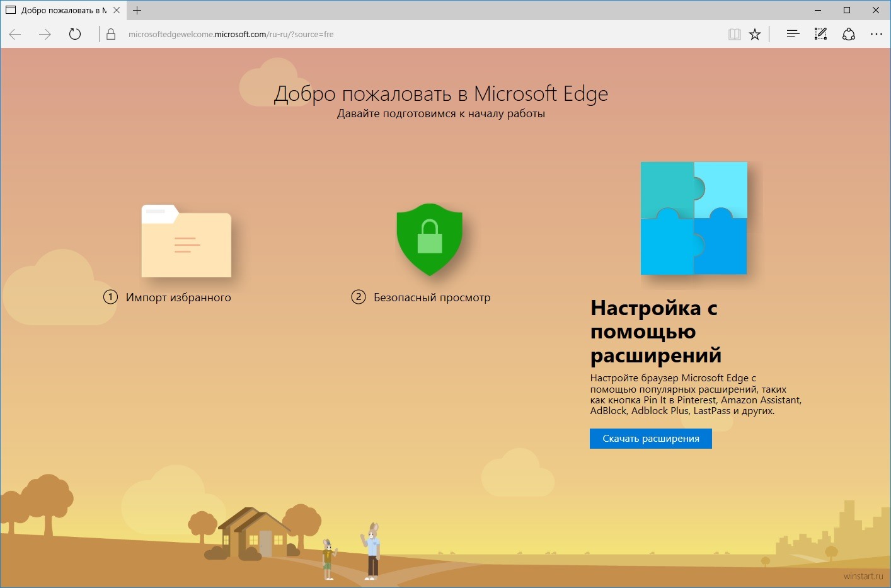Select step 2 Безопасный просмотр
Viewport: 891px width, 588px height.
pyautogui.click(x=421, y=297)
